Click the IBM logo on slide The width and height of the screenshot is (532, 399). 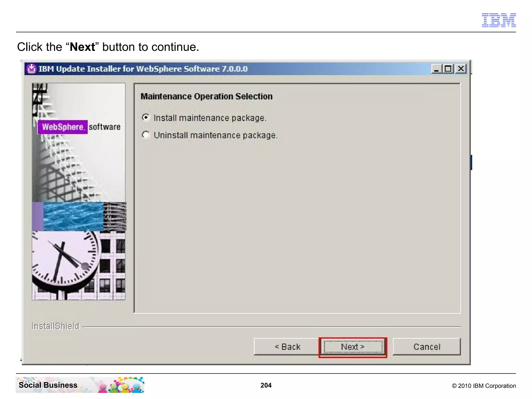[x=499, y=20]
